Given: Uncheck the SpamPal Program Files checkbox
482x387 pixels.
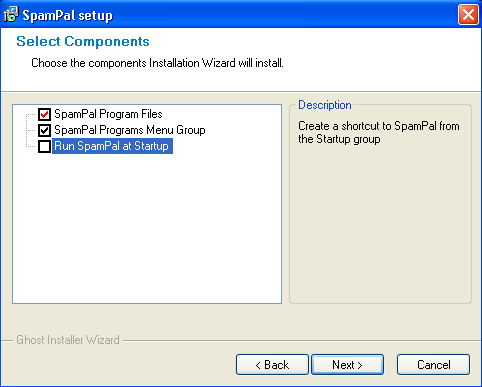Looking at the screenshot, I should [x=44, y=114].
